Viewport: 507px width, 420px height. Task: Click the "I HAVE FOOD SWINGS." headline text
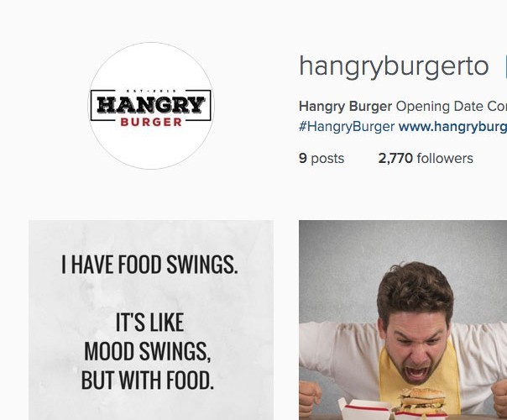click(x=149, y=265)
